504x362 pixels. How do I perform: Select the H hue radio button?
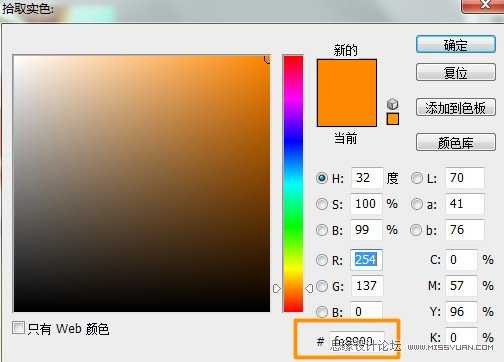(322, 178)
